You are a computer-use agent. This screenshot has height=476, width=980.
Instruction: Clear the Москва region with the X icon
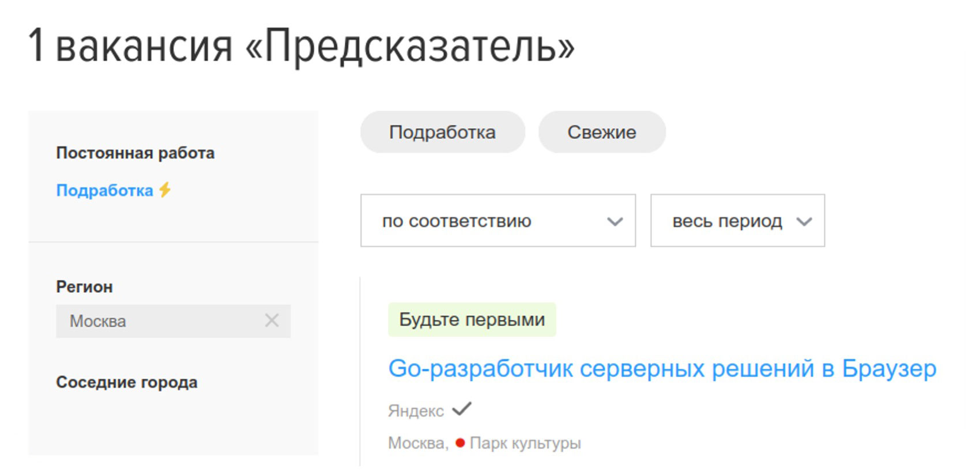272,320
